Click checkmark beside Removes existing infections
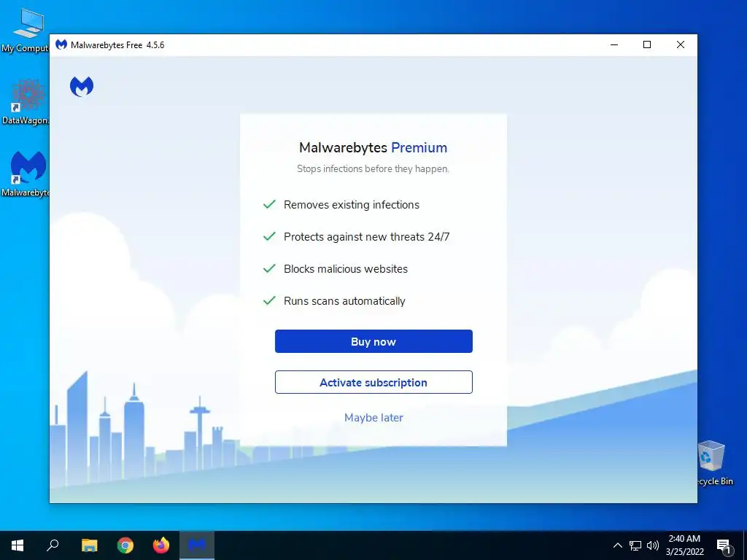The height and width of the screenshot is (560, 747). [x=269, y=204]
